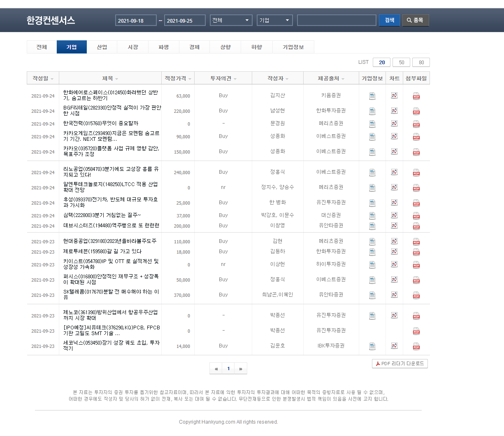
Task: Open SK텔레콤 분할 전 매수 report title
Action: pos(111,294)
